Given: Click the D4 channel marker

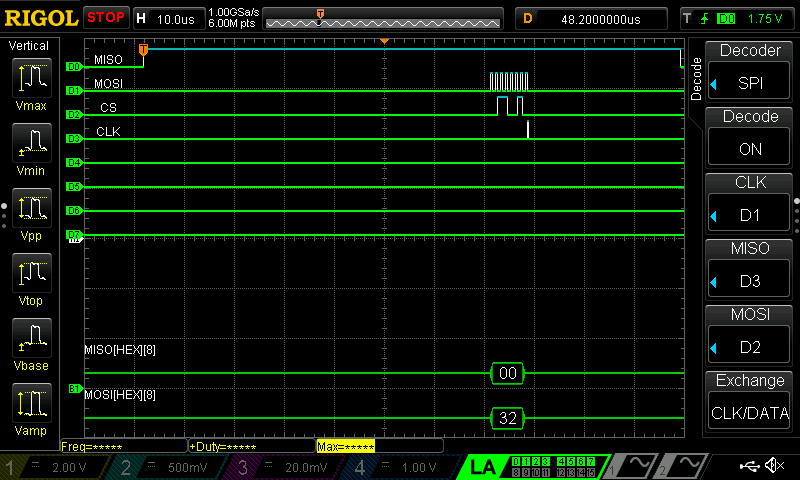Looking at the screenshot, I should [x=74, y=162].
